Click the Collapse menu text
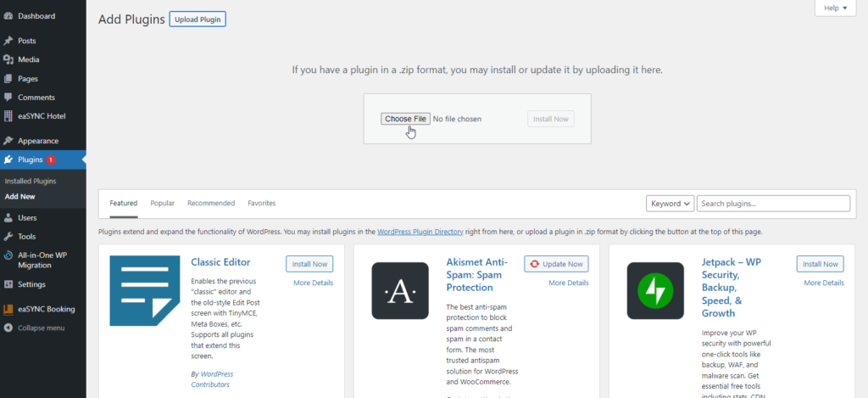The height and width of the screenshot is (398, 868). [41, 328]
